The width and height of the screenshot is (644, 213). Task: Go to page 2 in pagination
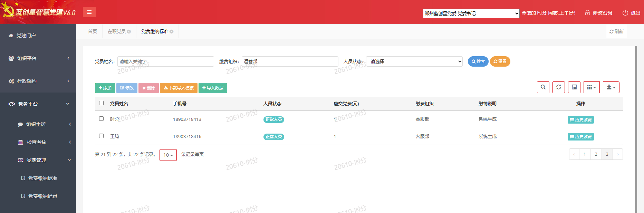pos(596,154)
